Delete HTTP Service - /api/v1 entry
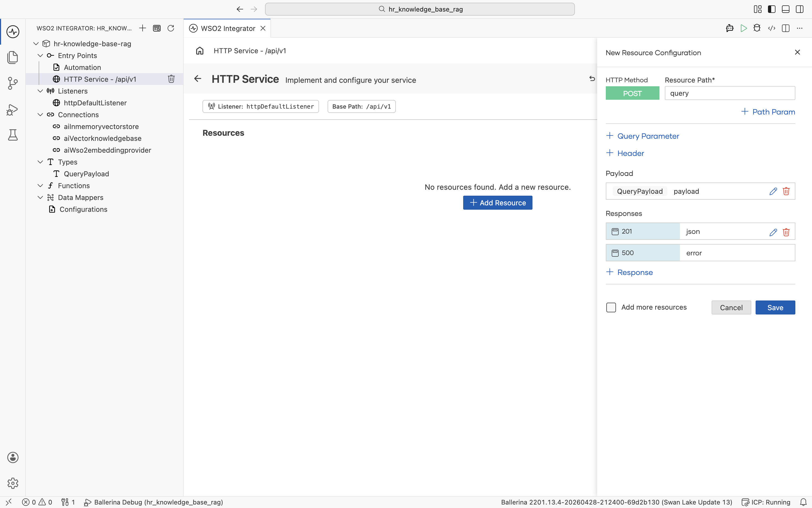The image size is (812, 508). tap(171, 79)
